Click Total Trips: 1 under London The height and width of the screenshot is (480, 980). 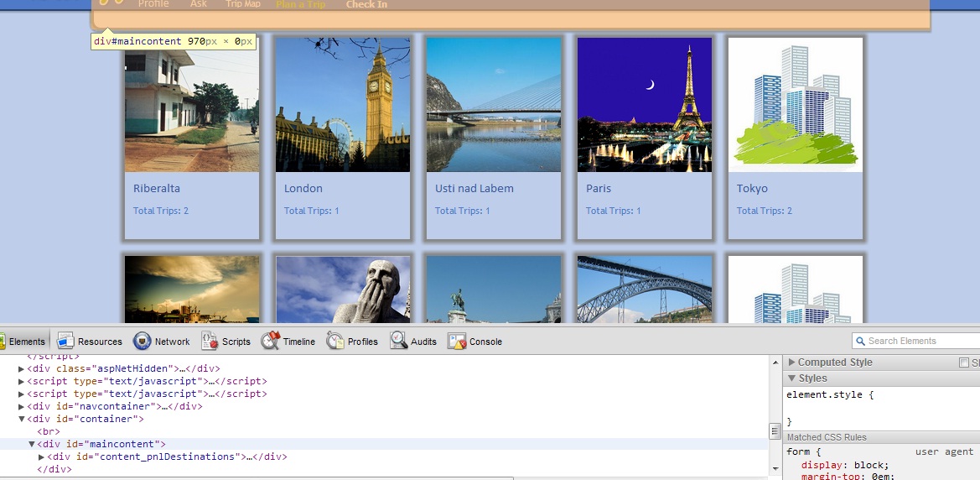[311, 211]
